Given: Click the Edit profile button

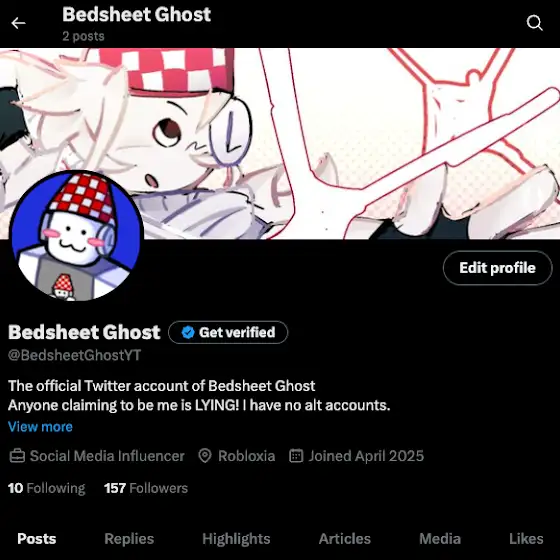Looking at the screenshot, I should [x=498, y=268].
